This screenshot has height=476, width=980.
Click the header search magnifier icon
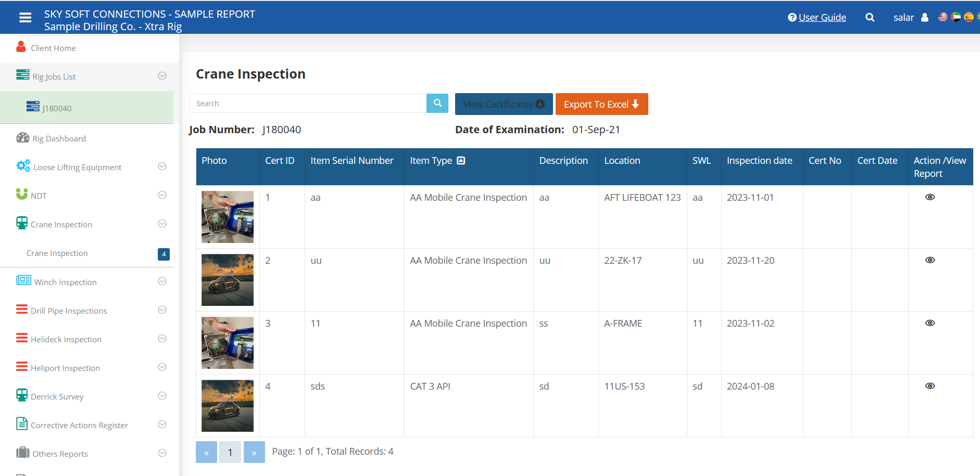click(870, 18)
